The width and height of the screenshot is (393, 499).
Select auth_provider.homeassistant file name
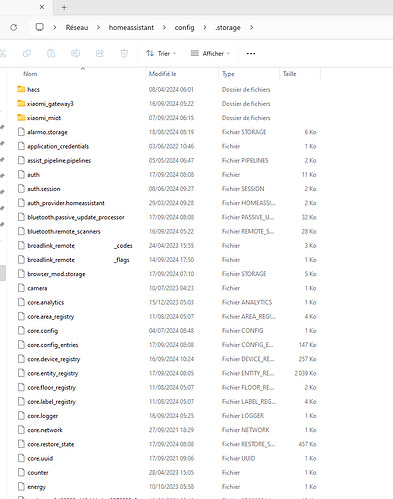pyautogui.click(x=66, y=203)
